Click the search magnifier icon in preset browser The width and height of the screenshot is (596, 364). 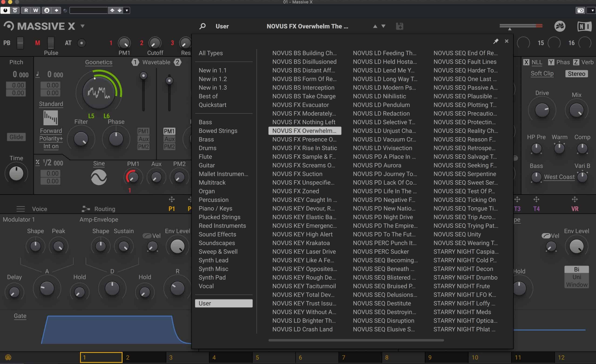click(203, 26)
